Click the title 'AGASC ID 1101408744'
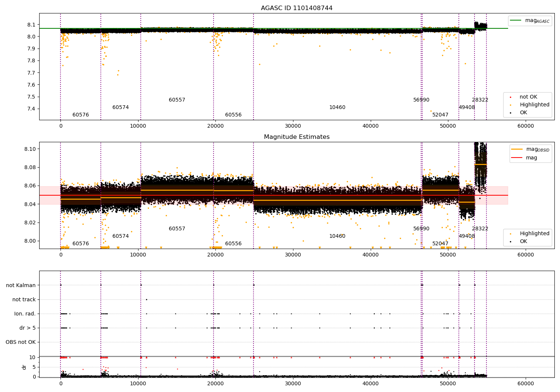This screenshot has height=392, width=560. click(296, 8)
